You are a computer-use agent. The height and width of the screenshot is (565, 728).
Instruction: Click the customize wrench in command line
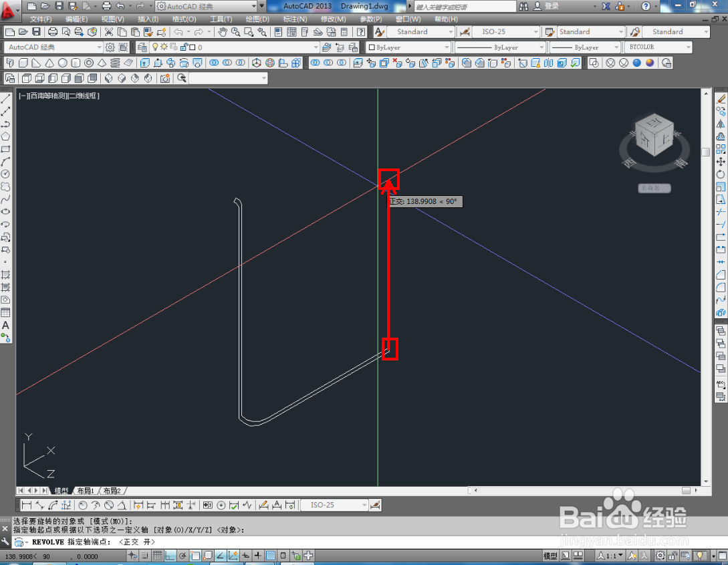tap(5, 542)
